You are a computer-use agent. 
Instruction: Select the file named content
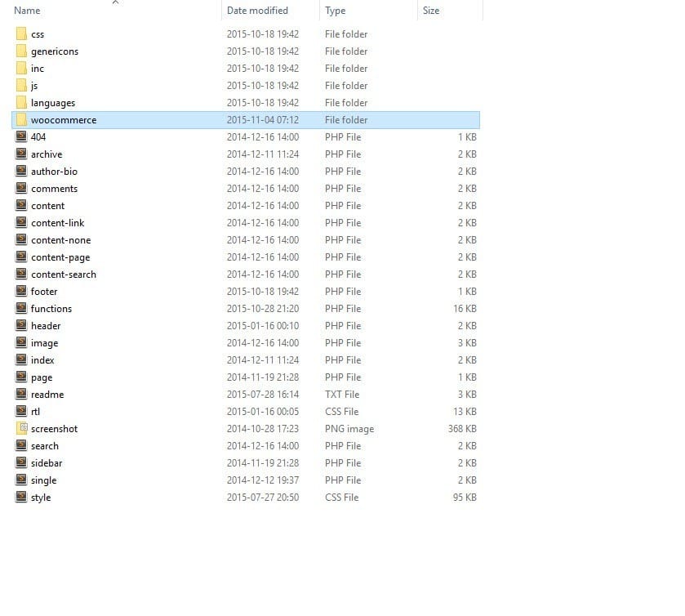47,206
